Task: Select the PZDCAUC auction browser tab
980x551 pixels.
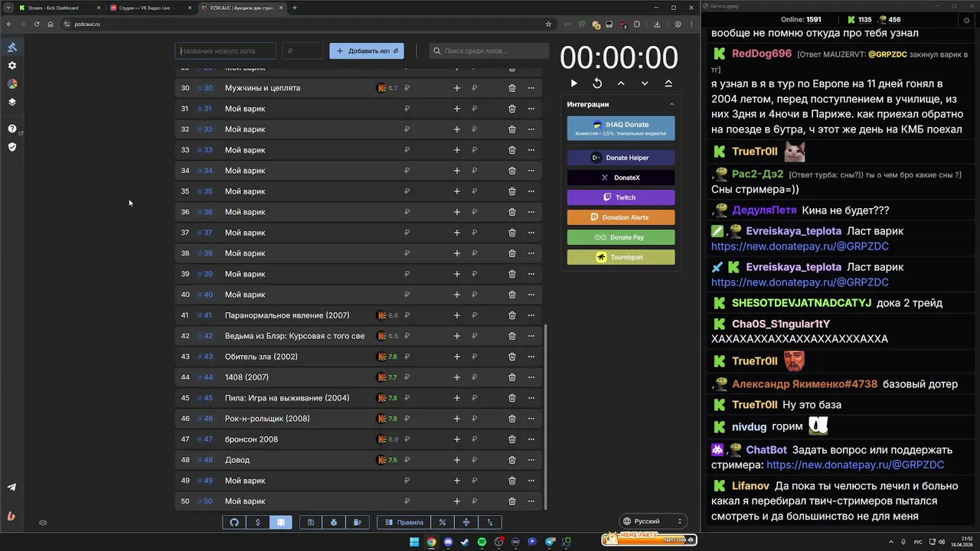Action: (x=242, y=8)
